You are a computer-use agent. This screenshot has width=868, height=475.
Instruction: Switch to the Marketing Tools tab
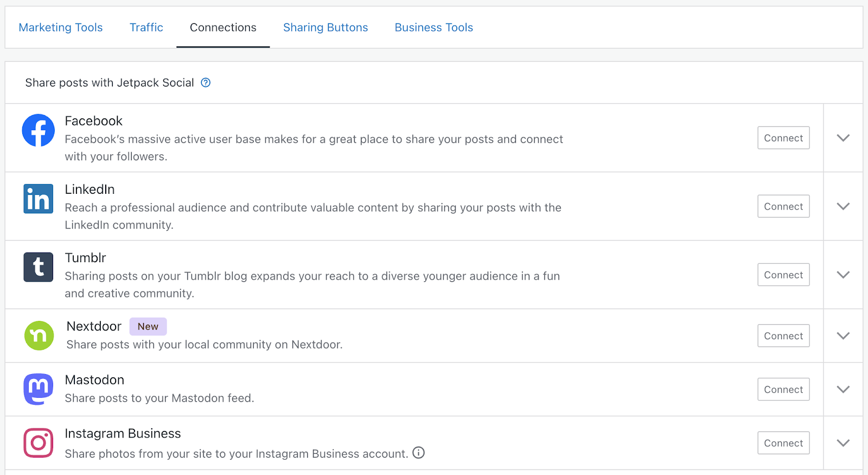click(x=61, y=27)
